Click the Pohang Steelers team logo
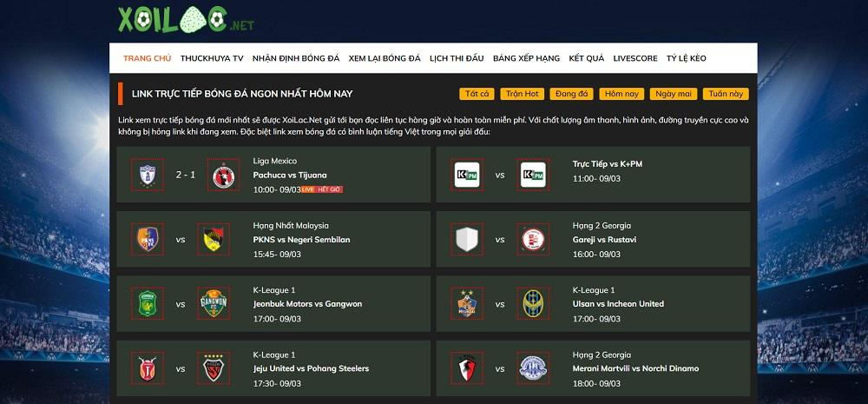 pyautogui.click(x=213, y=369)
